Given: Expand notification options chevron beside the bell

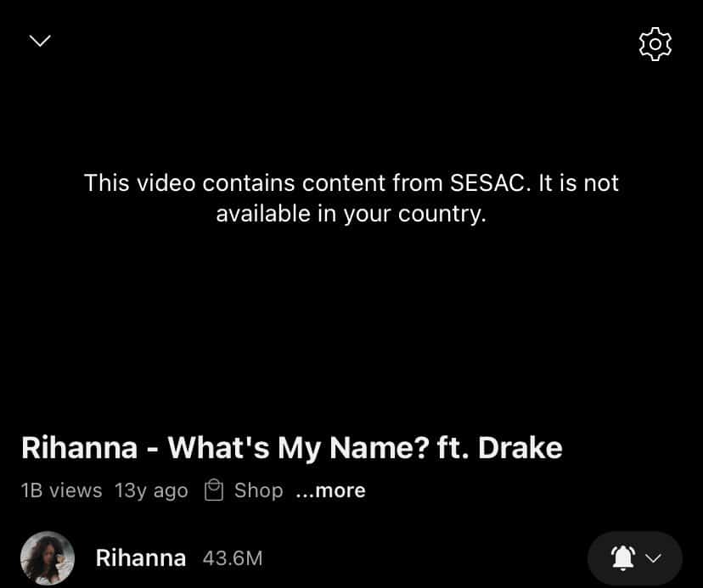Looking at the screenshot, I should (653, 558).
